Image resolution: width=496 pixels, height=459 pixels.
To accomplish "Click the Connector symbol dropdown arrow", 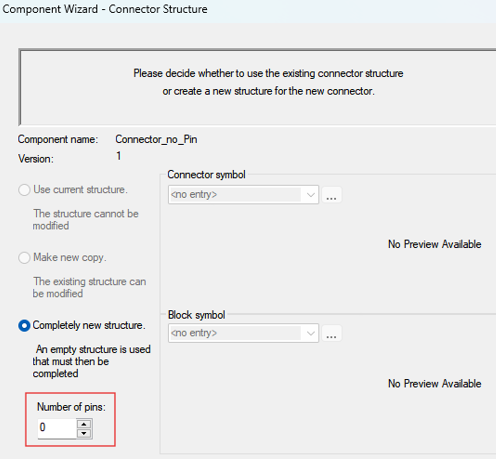I will point(311,195).
